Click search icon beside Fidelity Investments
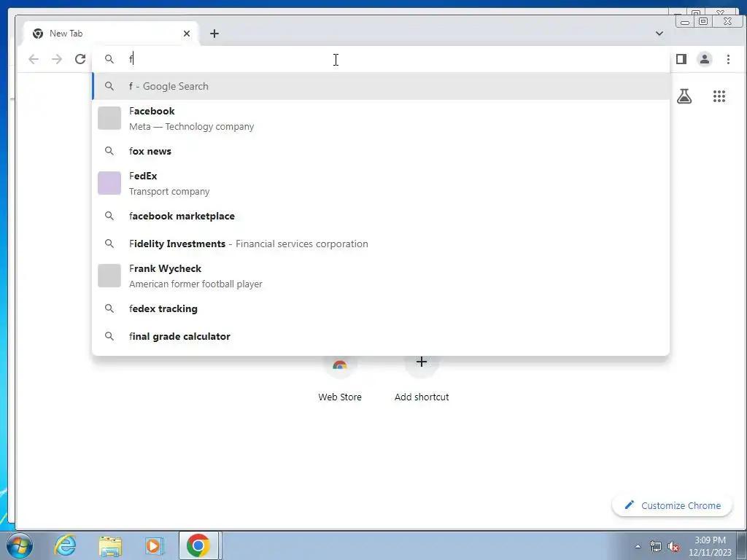The height and width of the screenshot is (560, 747). (109, 244)
